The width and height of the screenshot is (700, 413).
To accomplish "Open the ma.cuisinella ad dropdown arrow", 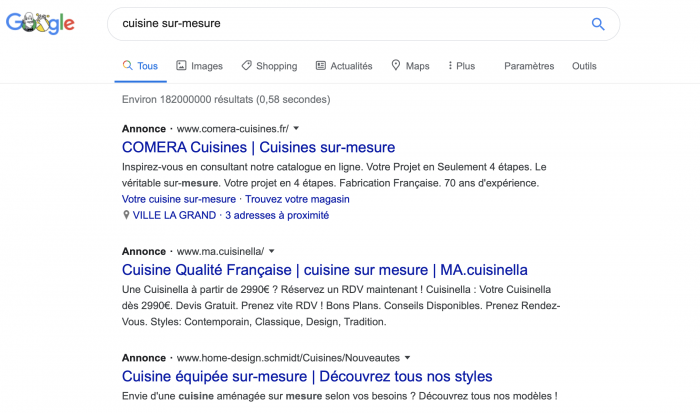I will click(272, 251).
